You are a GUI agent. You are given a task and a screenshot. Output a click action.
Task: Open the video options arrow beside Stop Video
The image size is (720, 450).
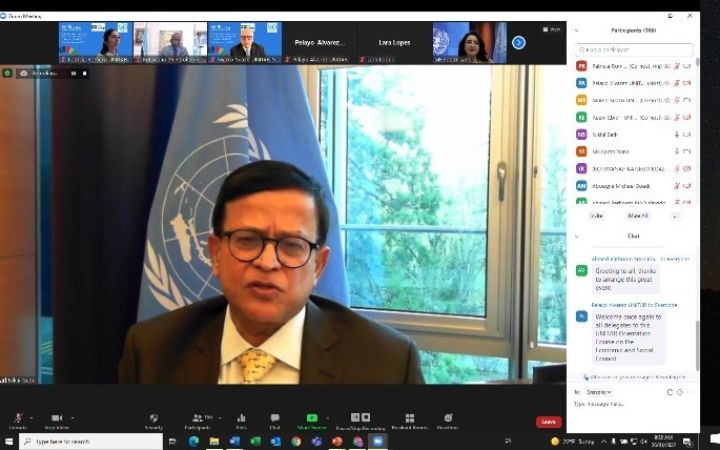tap(72, 418)
